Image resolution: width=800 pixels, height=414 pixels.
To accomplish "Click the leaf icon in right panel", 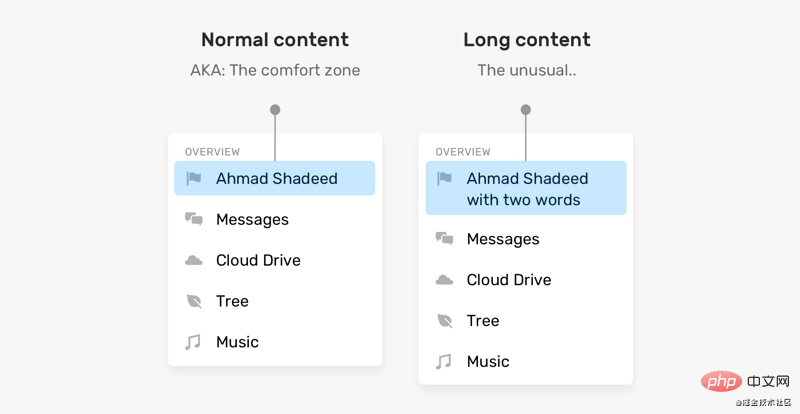I will click(x=445, y=321).
